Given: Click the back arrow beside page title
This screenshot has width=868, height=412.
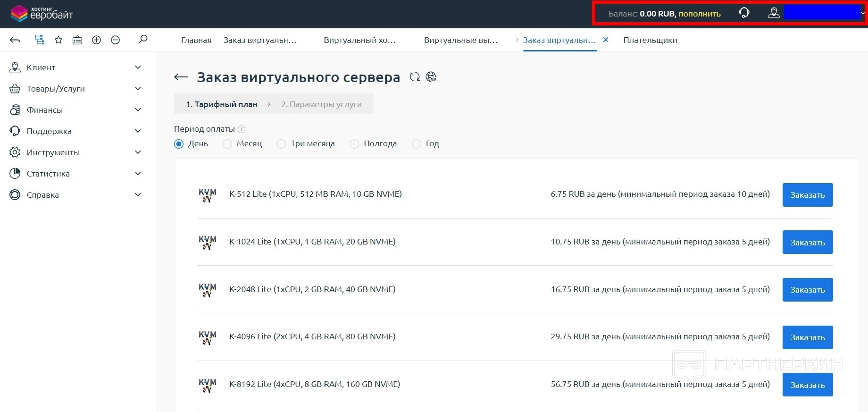Looking at the screenshot, I should (x=181, y=77).
